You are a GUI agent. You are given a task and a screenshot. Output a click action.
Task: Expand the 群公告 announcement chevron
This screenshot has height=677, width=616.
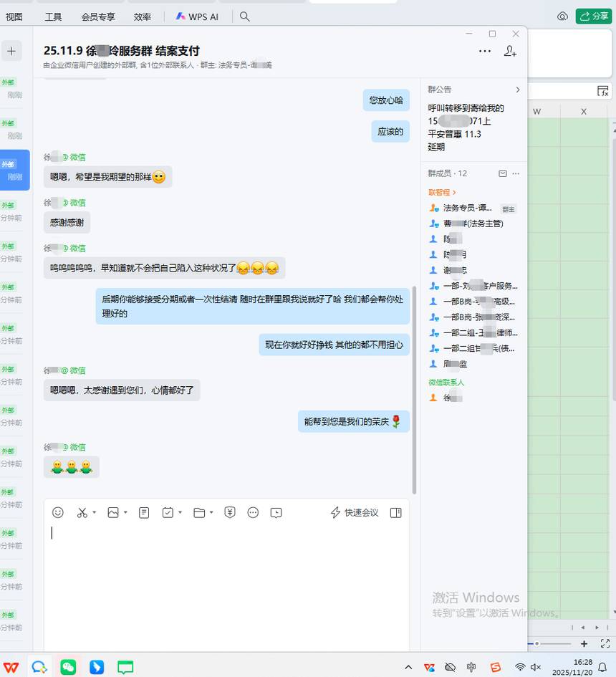pyautogui.click(x=518, y=90)
